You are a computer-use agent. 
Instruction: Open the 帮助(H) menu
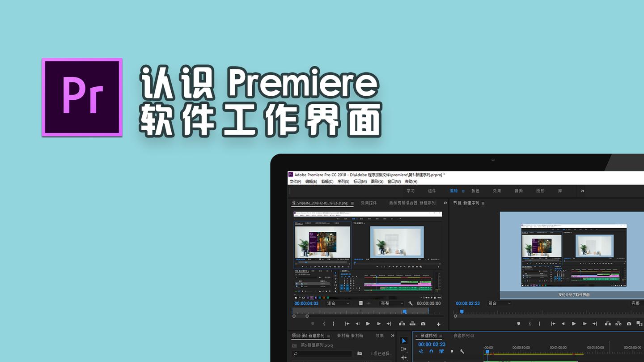(411, 182)
